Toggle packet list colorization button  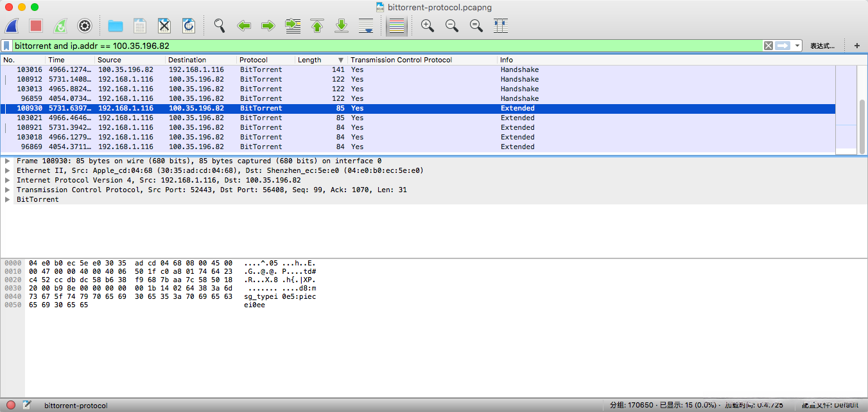click(397, 26)
